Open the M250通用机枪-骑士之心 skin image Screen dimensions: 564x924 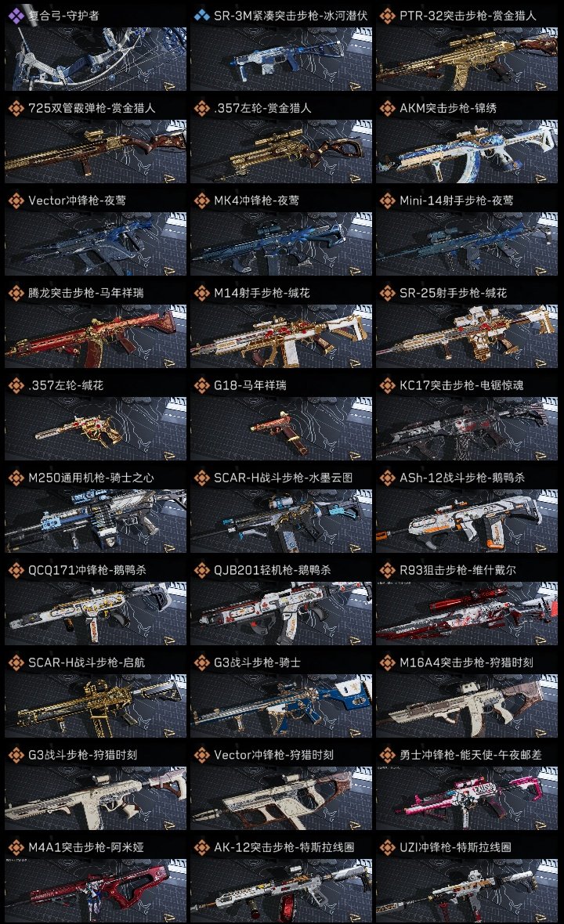click(96, 521)
